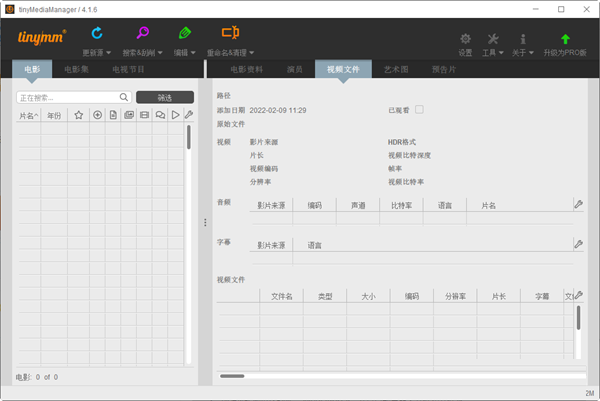Viewport: 600px width, 401px height.
Task: Click the 语言 column header in subtitle table
Action: [x=315, y=245]
